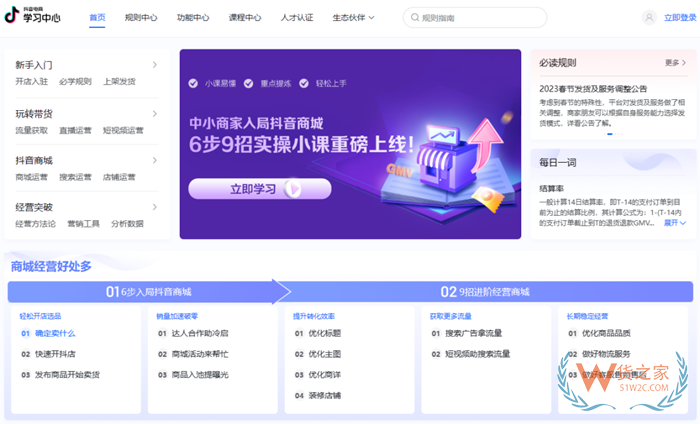Open 优化标题 lesson
This screenshot has height=424, width=700.
pyautogui.click(x=325, y=333)
